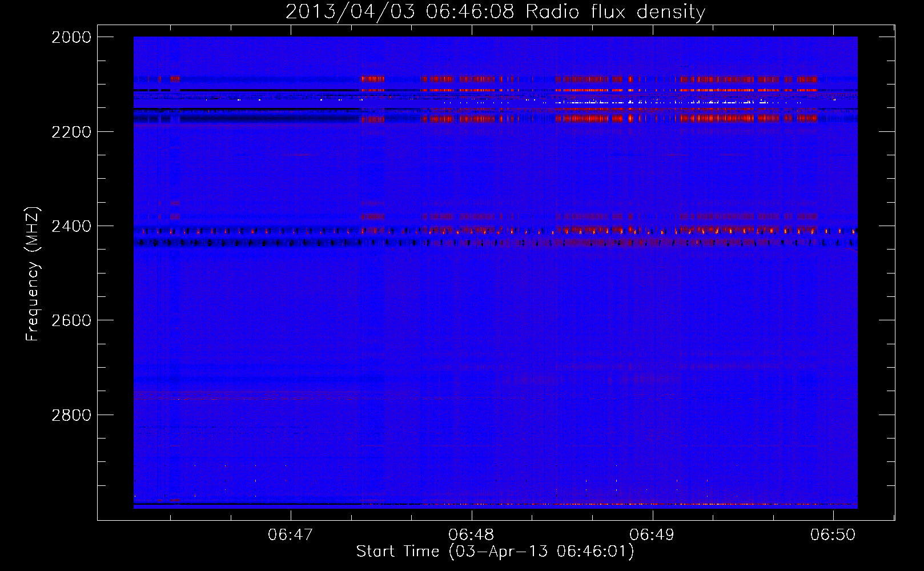The width and height of the screenshot is (924, 571).
Task: Select the 2400 frequency axis label
Action: point(71,226)
